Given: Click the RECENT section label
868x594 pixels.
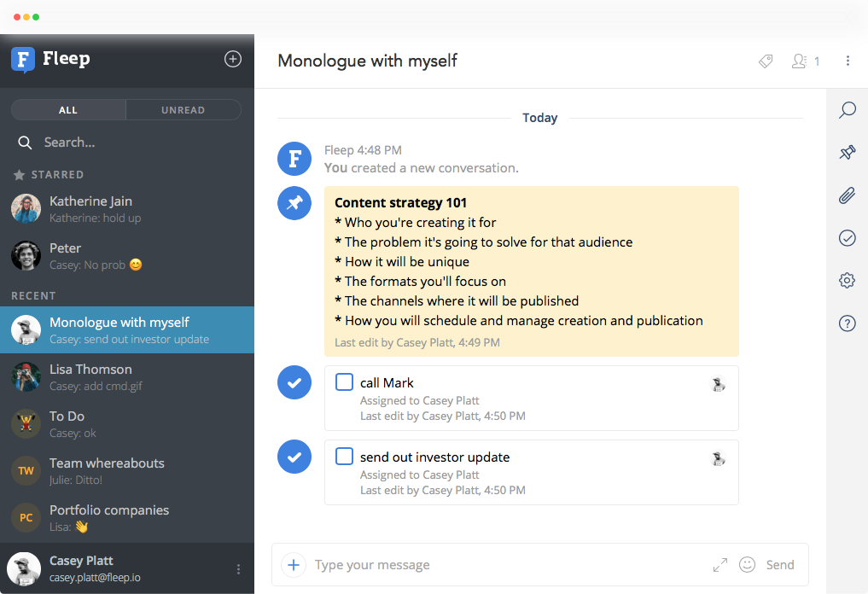Looking at the screenshot, I should (33, 295).
